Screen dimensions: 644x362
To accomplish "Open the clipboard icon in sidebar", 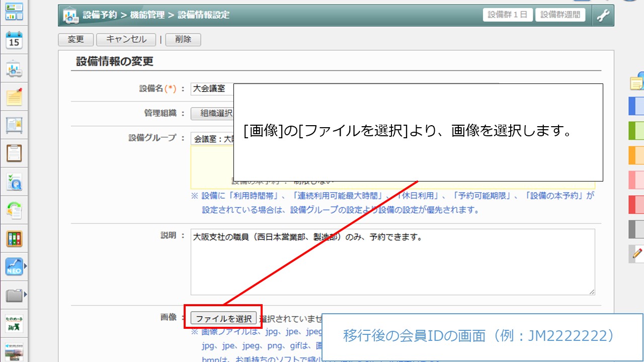I will click(x=14, y=153).
